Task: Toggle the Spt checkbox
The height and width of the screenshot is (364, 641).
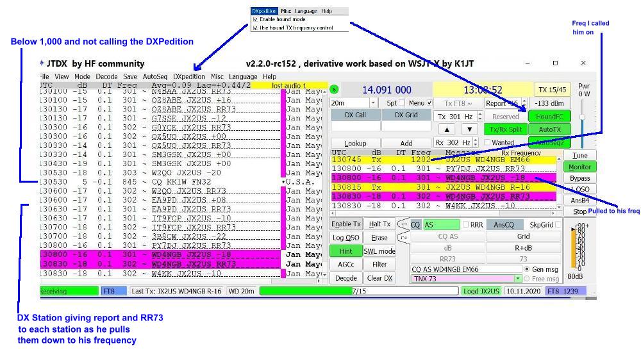Action: click(x=401, y=103)
